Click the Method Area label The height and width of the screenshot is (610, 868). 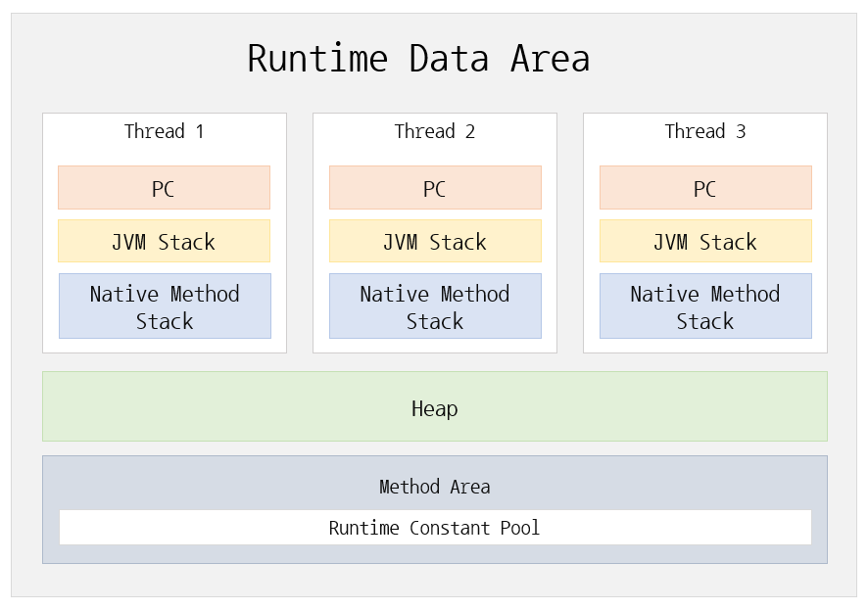pyautogui.click(x=435, y=487)
